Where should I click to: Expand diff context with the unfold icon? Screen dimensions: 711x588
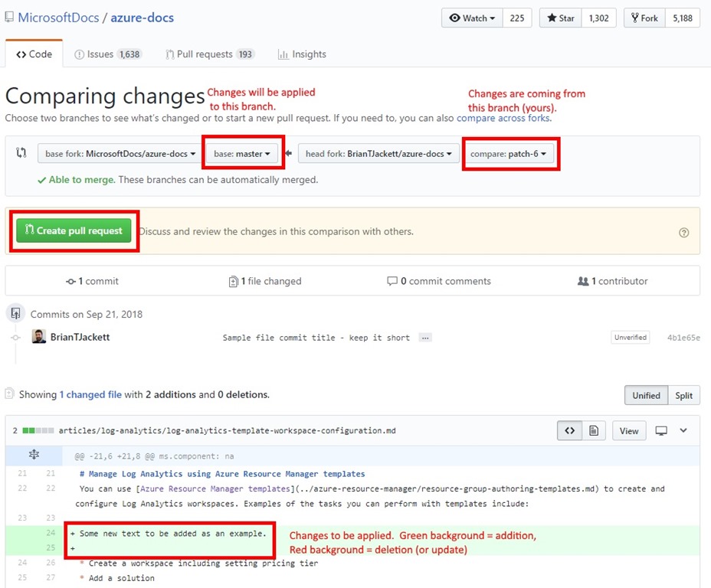pos(34,455)
